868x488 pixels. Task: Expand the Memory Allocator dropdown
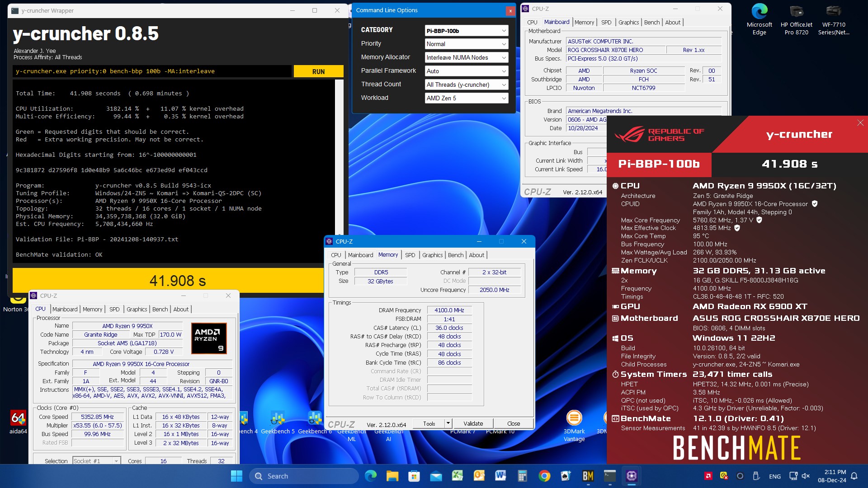(x=466, y=57)
